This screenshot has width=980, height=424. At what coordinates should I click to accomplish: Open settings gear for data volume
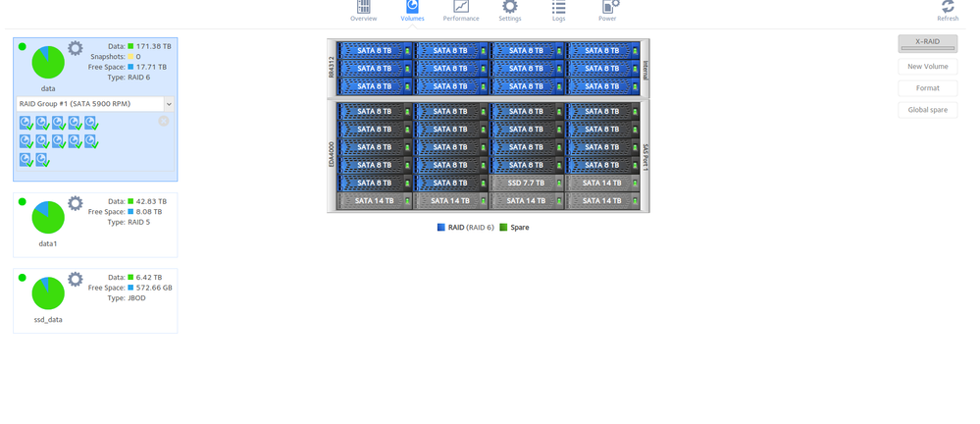(75, 48)
